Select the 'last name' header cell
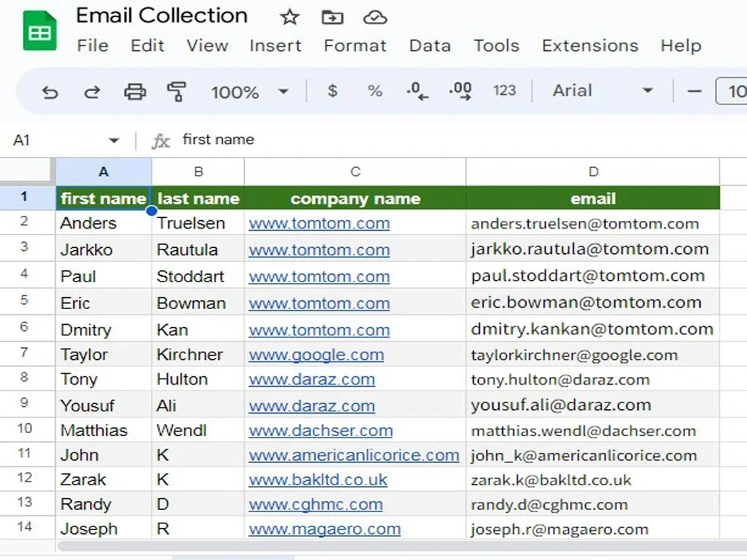 198,198
